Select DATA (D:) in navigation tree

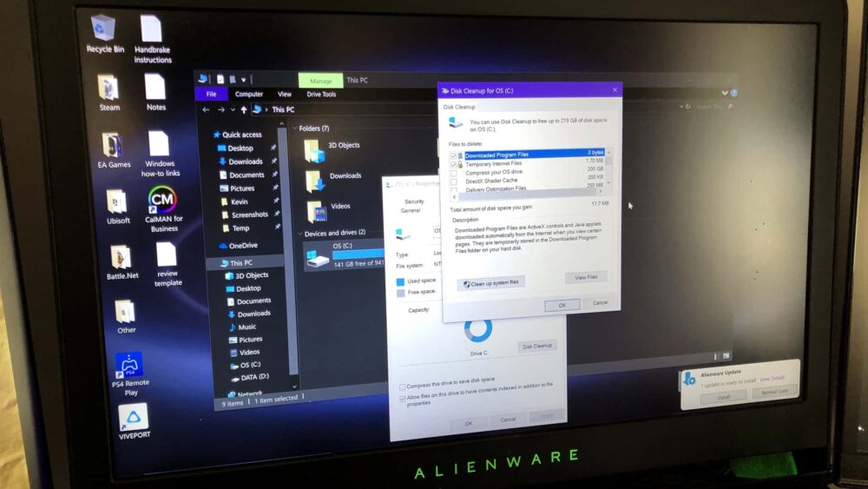(x=250, y=377)
